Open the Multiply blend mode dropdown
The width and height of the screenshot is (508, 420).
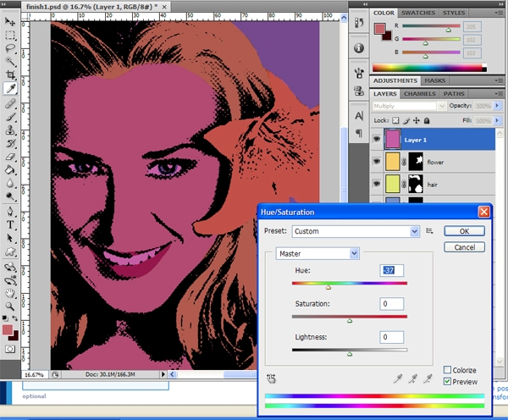click(409, 106)
